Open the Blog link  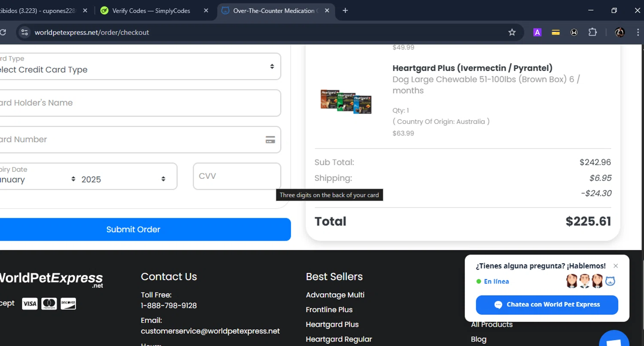click(x=478, y=339)
